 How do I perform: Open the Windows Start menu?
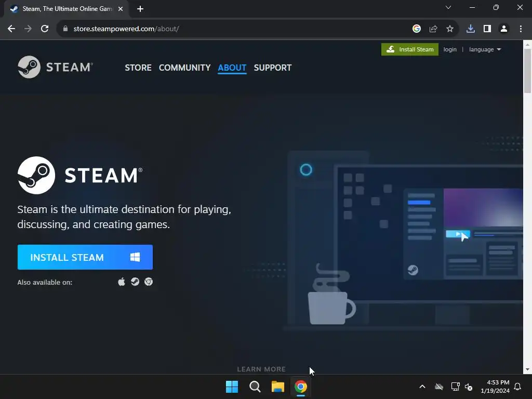pos(232,387)
